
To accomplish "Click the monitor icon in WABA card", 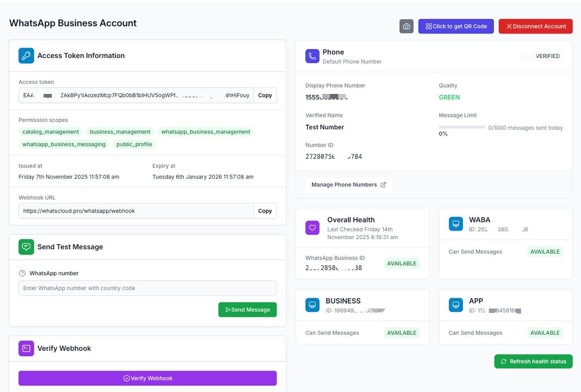I will click(x=456, y=224).
